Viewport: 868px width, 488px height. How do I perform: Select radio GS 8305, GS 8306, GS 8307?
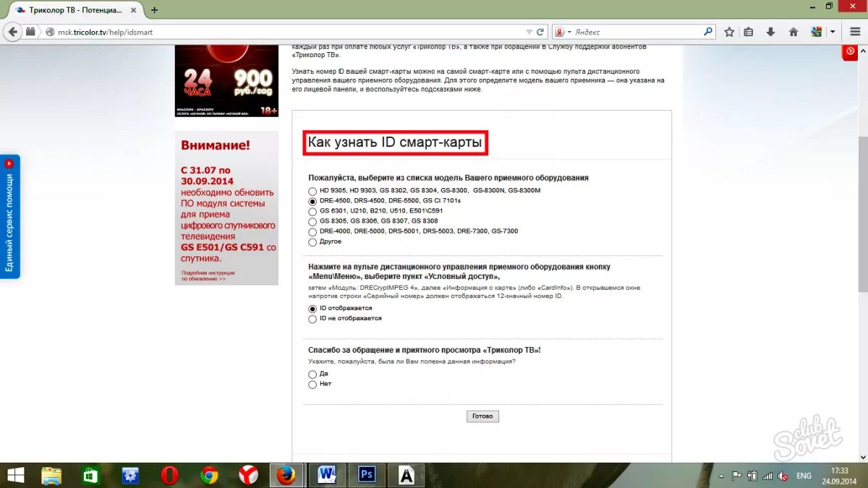pyautogui.click(x=312, y=221)
